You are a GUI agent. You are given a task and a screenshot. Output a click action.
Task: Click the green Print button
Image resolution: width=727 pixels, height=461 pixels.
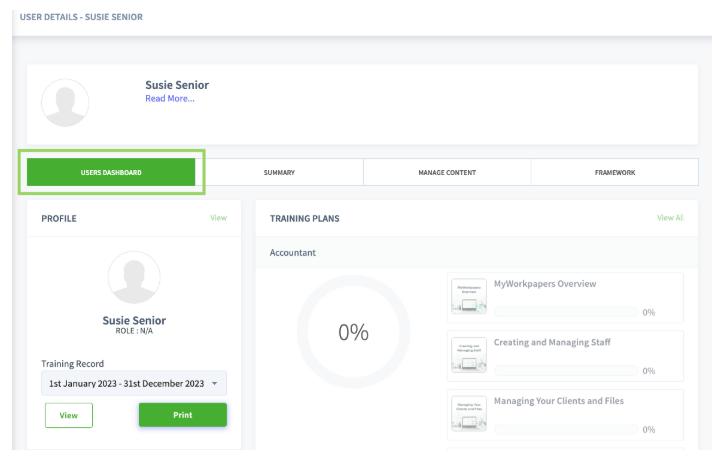point(182,415)
